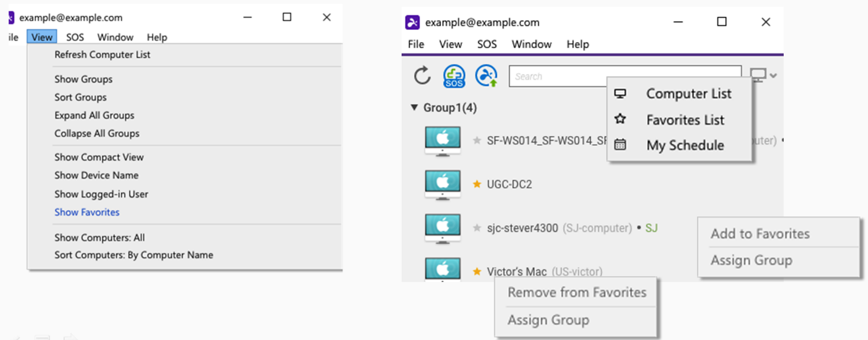Open the highlighted View menu

[x=42, y=37]
